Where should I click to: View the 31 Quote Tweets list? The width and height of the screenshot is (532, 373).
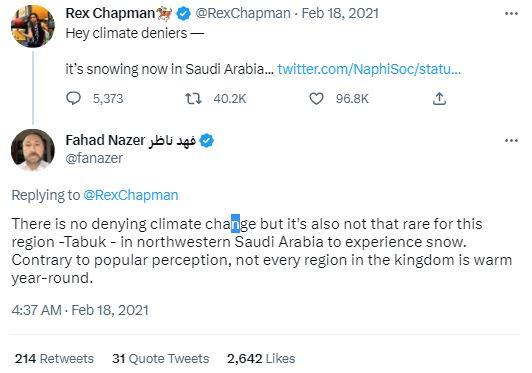pos(160,358)
